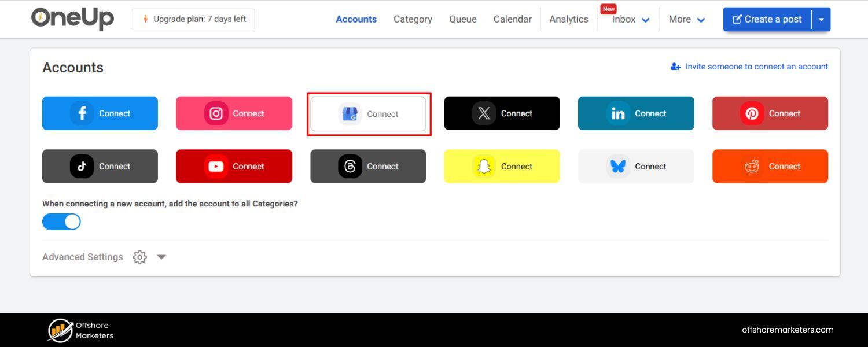Connect a Threads account
Viewport: 868px width, 347px height.
click(x=368, y=166)
